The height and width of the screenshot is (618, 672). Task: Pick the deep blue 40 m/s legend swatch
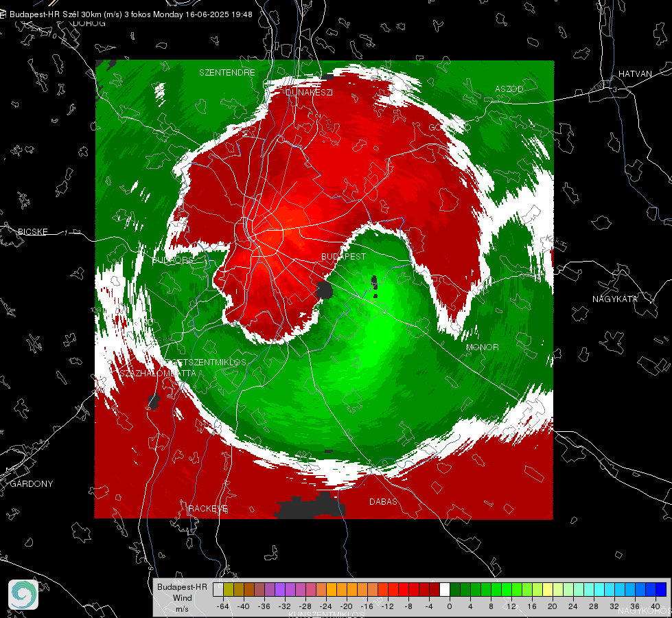click(x=661, y=589)
